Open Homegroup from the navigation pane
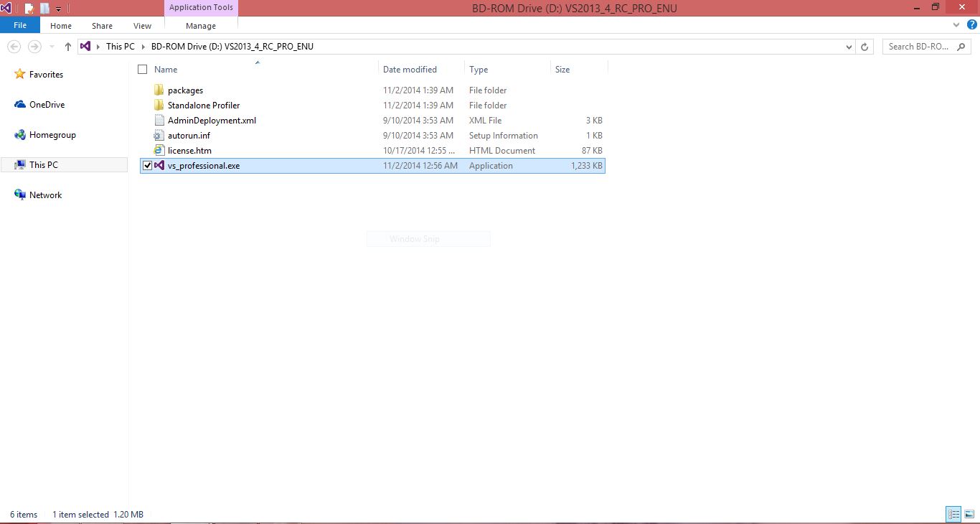 (x=52, y=135)
